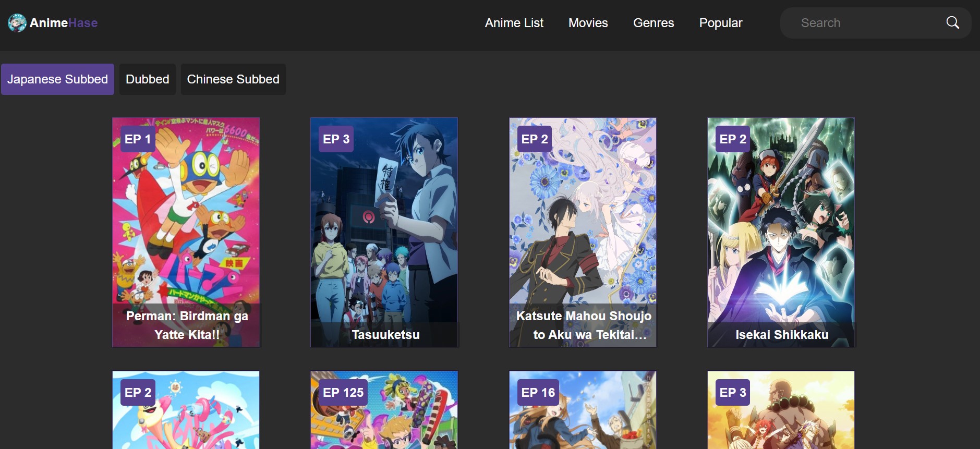
Task: Open the Genres menu
Action: [x=654, y=23]
